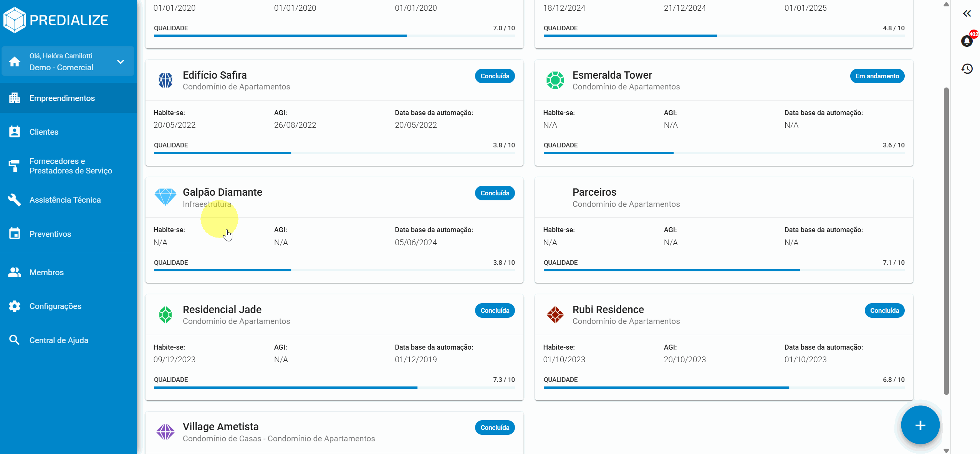Image resolution: width=980 pixels, height=454 pixels.
Task: Open the Clientes menu item
Action: point(44,132)
